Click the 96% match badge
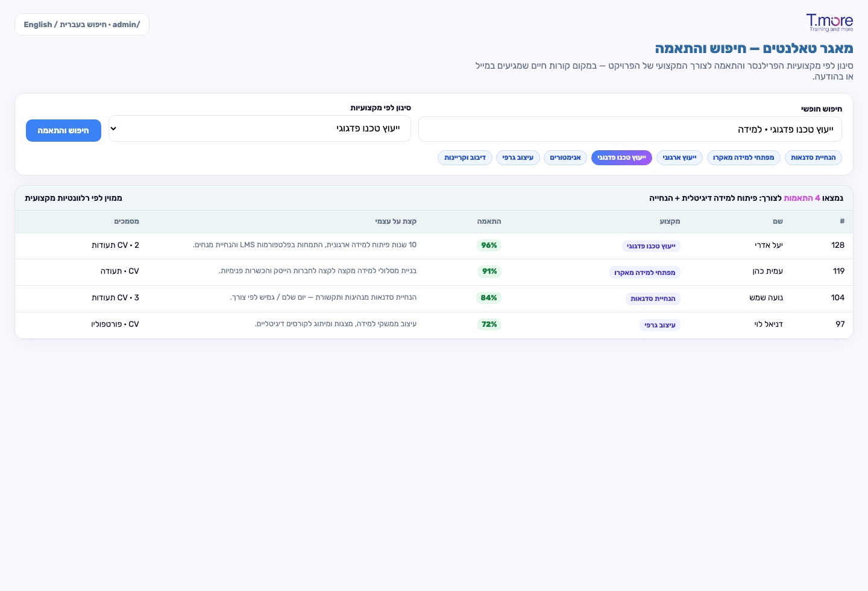The image size is (868, 591). click(x=489, y=245)
